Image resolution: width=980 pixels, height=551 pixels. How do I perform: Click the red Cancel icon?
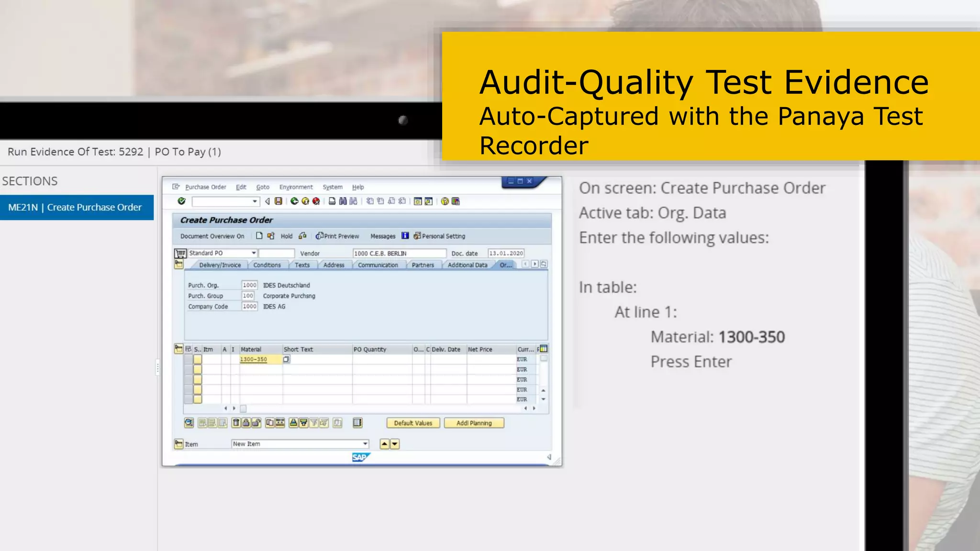(x=316, y=201)
